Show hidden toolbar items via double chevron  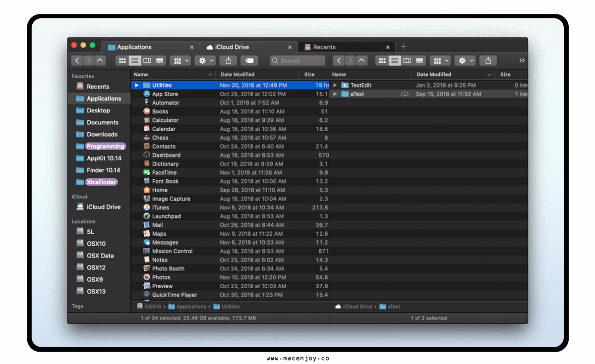[x=522, y=60]
